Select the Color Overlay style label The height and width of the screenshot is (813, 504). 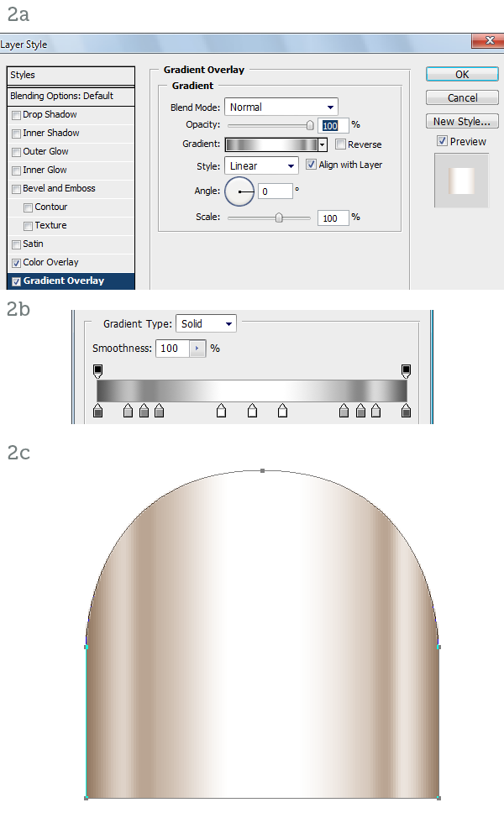tap(50, 262)
